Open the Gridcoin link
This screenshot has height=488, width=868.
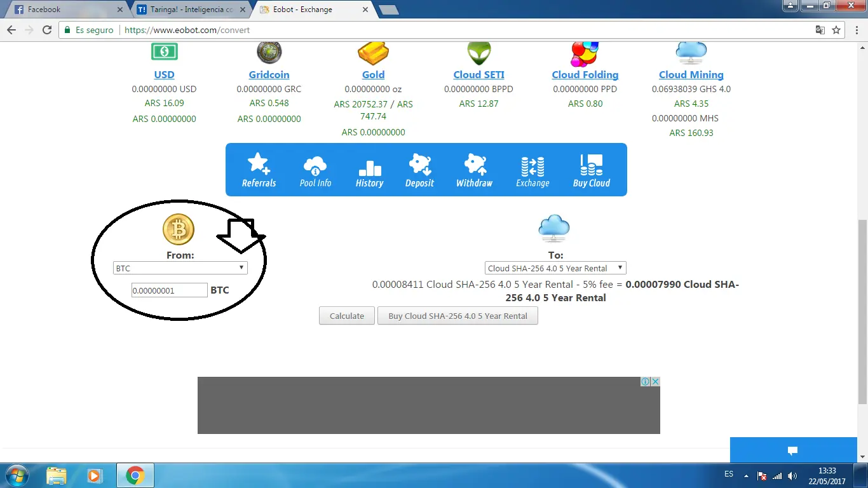coord(269,74)
